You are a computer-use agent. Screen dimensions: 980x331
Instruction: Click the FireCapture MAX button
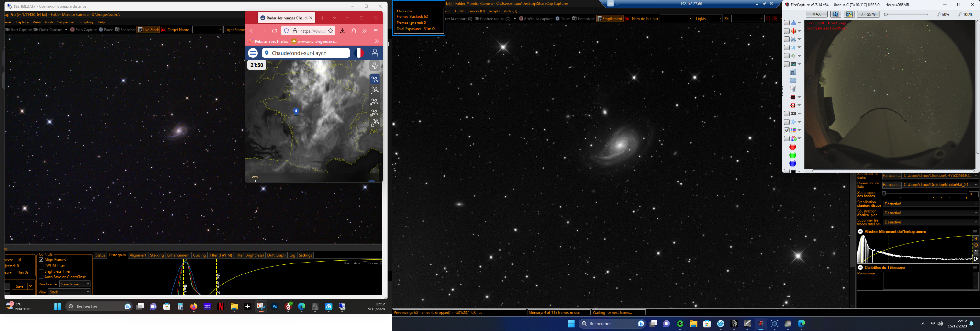(816, 14)
